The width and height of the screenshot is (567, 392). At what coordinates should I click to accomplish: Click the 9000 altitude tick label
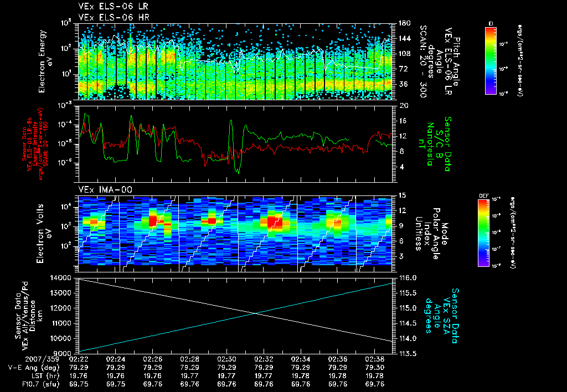(x=63, y=353)
